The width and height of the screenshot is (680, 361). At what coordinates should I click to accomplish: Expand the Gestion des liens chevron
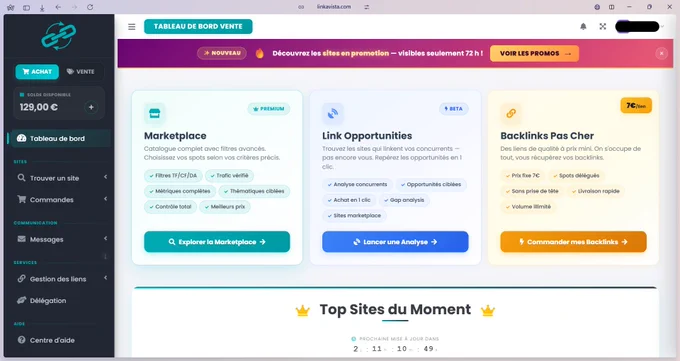105,278
